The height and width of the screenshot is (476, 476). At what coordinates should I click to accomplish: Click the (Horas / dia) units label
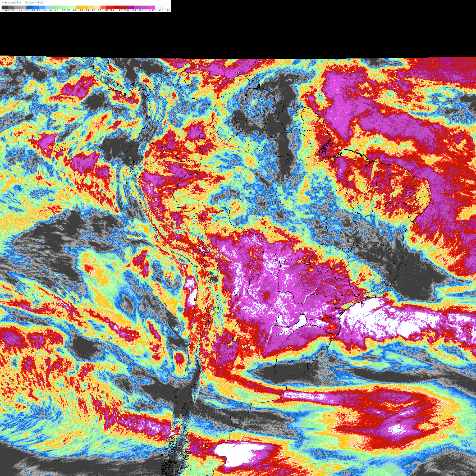(x=34, y=2)
